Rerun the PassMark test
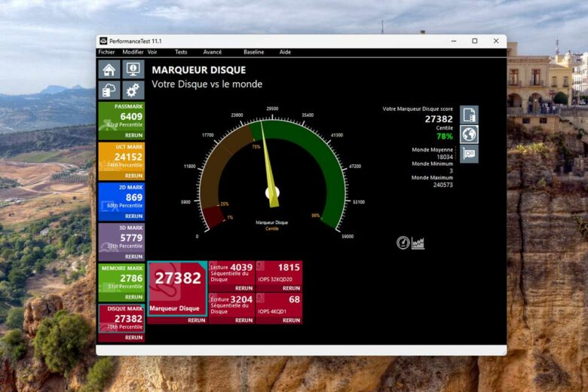 (134, 136)
